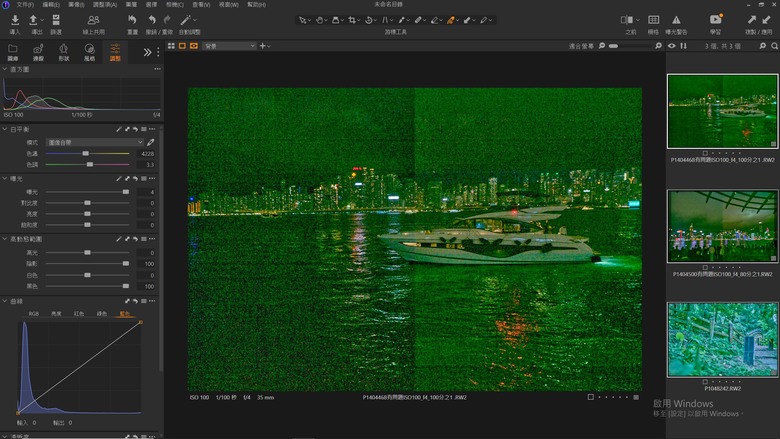
Task: Select the P1048242.RW2 forest thumbnail
Action: [x=722, y=340]
